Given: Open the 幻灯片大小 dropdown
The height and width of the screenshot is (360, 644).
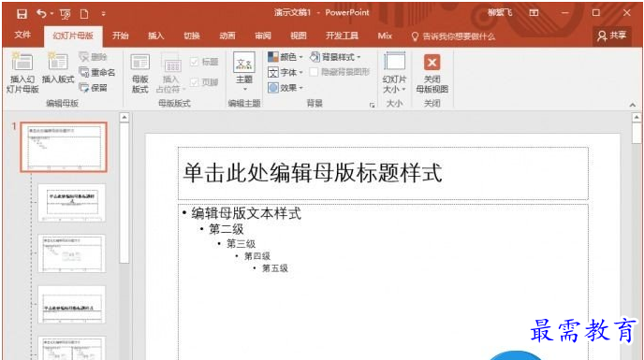Looking at the screenshot, I should 394,73.
